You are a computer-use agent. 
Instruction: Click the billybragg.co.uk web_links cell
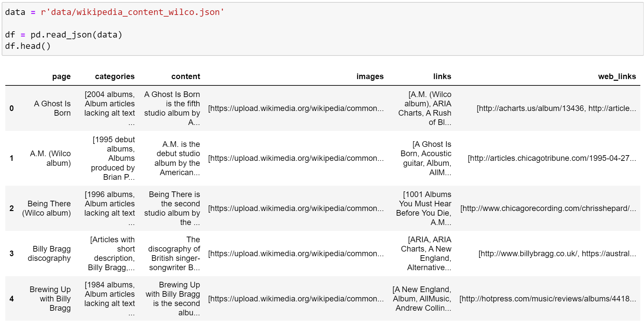(557, 254)
